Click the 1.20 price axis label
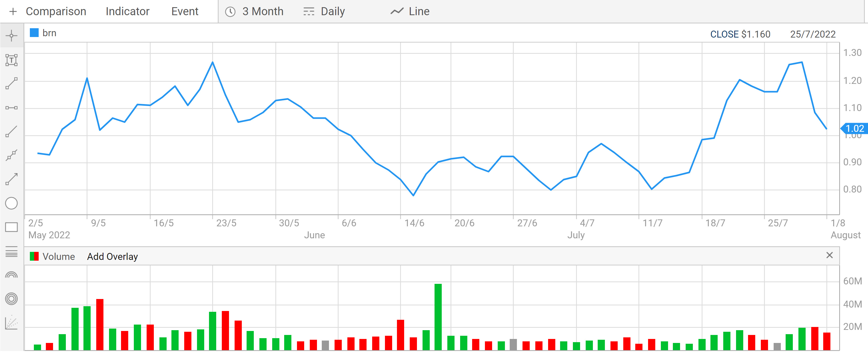Image resolution: width=868 pixels, height=352 pixels. 852,81
